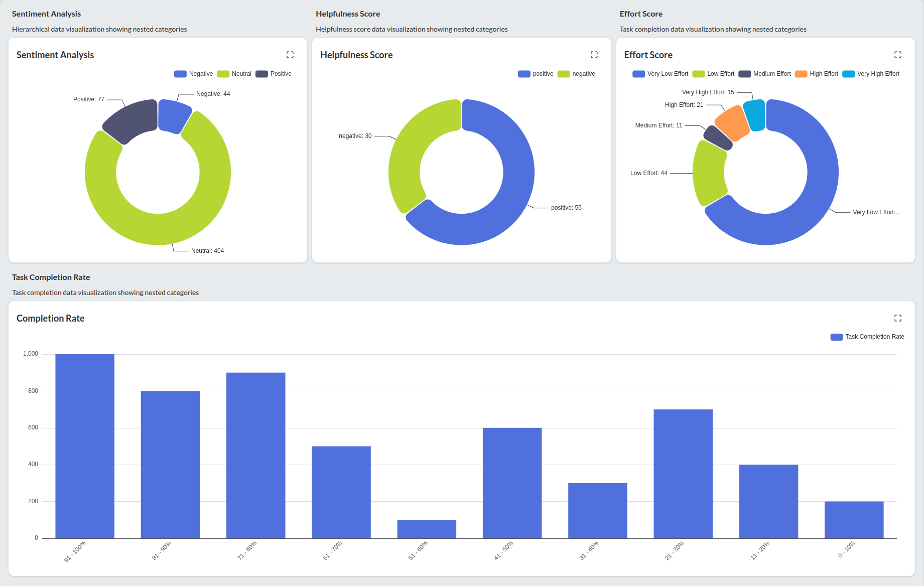Click the Task Completion Rate legend marker
Screen dimensions: 924x586
click(x=836, y=337)
